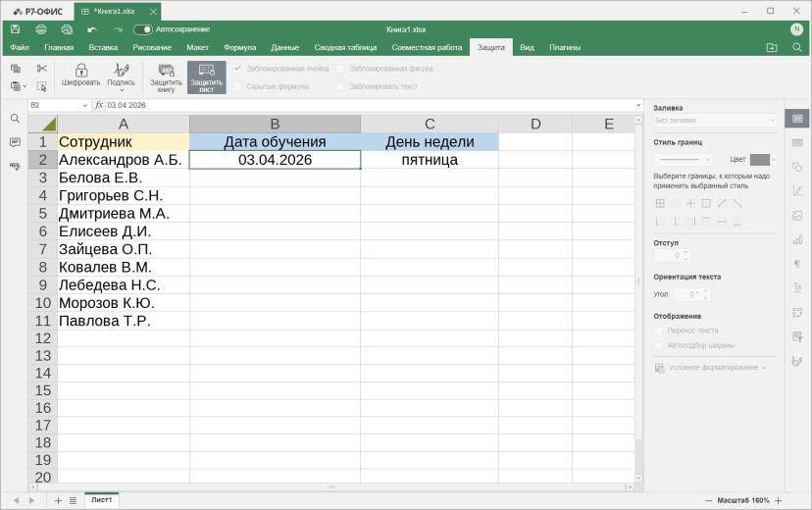Screen dimensions: 812x510
Task: Open the sheet list button
Action: (73, 500)
